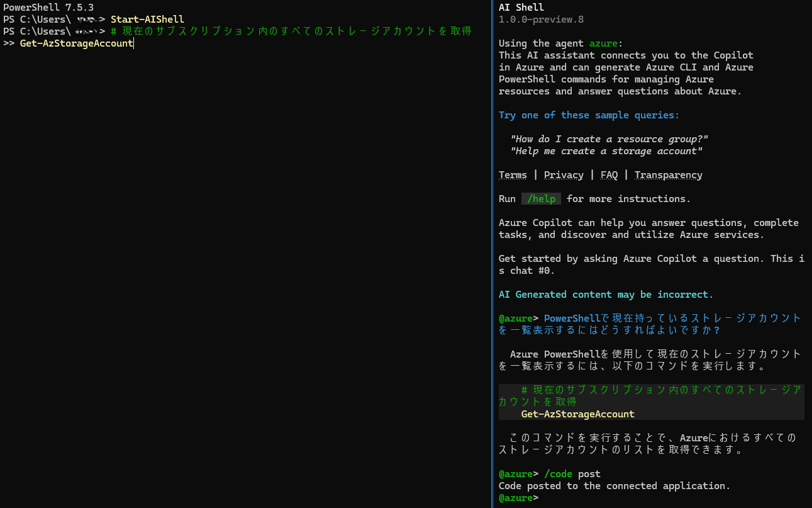Image resolution: width=812 pixels, height=508 pixels.
Task: Click Get-AzStorageAccount in the AI Shell code block
Action: click(577, 414)
